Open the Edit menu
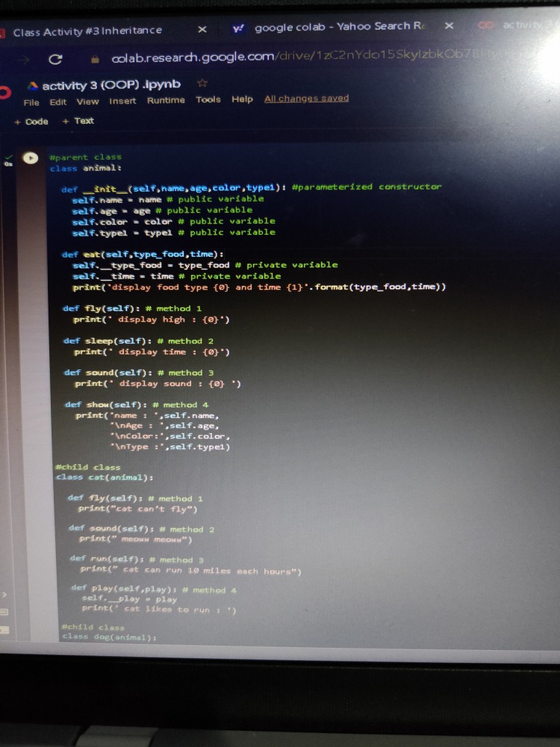 [x=58, y=102]
